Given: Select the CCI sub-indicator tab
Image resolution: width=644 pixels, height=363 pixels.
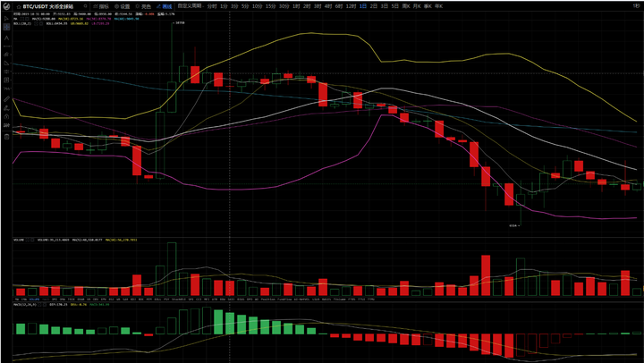Looking at the screenshot, I should (198, 300).
